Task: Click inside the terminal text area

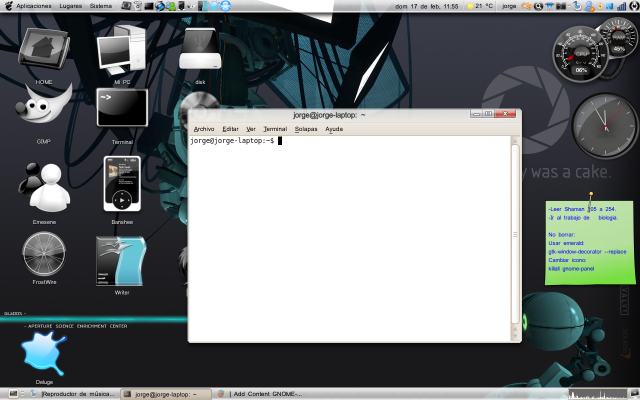Action: [x=349, y=239]
